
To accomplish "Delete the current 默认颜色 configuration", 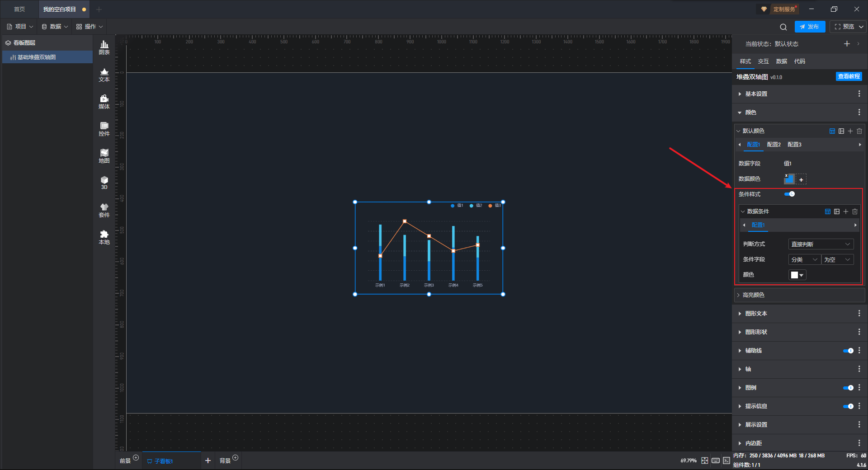I will (859, 131).
